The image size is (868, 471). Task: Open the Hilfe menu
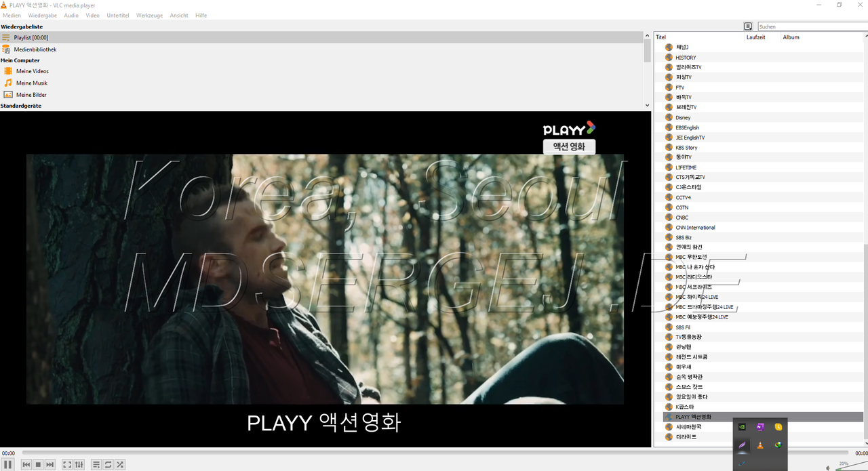pyautogui.click(x=201, y=15)
